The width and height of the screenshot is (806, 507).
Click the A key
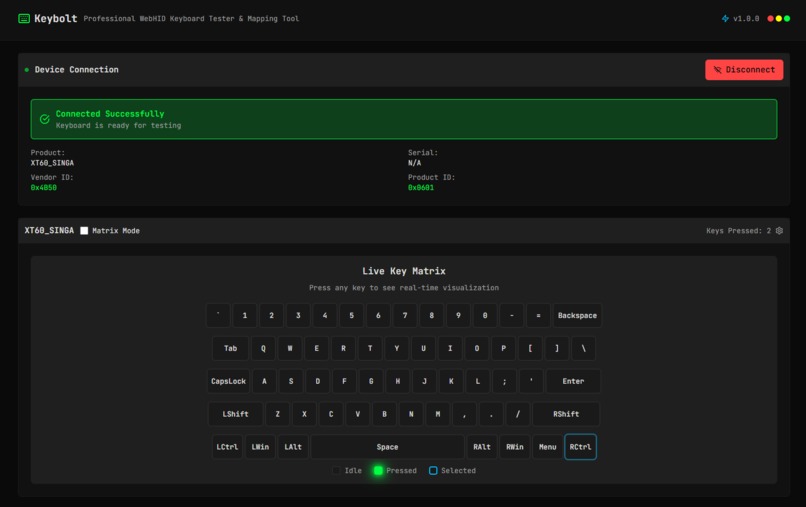point(264,381)
